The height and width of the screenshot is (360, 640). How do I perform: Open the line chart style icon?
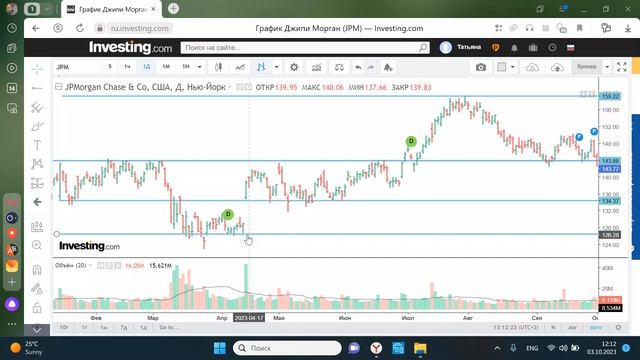(x=240, y=67)
